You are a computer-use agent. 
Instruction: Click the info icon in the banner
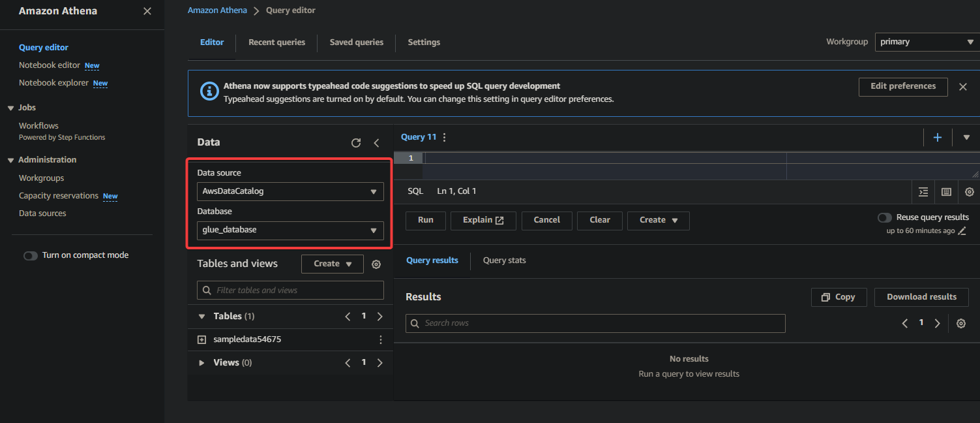click(209, 91)
